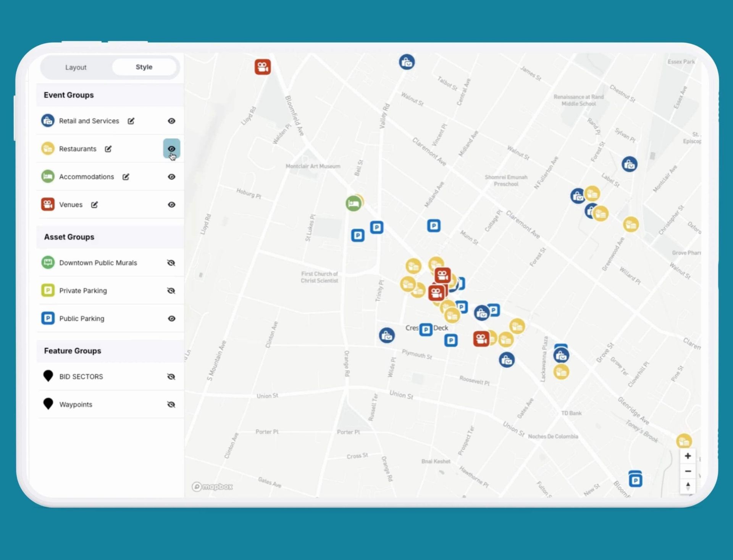733x560 pixels.
Task: Select the Accommodations label
Action: [86, 177]
